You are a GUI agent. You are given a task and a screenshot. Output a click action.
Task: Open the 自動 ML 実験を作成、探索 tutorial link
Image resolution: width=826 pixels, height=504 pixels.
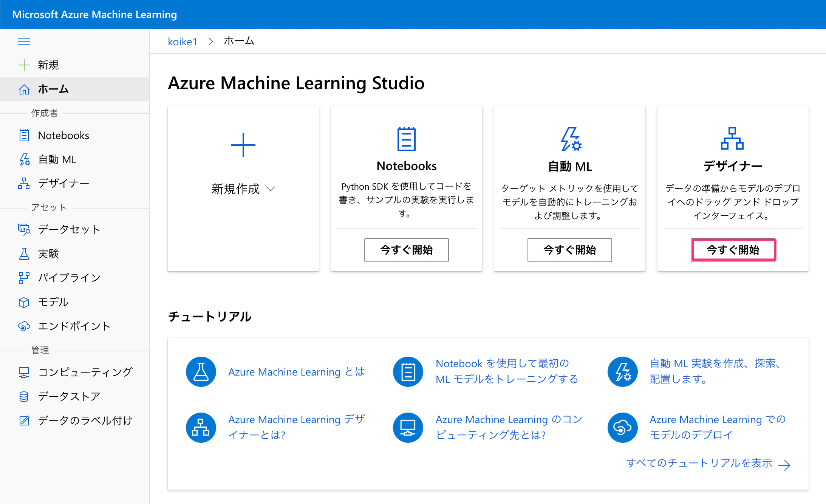click(x=716, y=371)
